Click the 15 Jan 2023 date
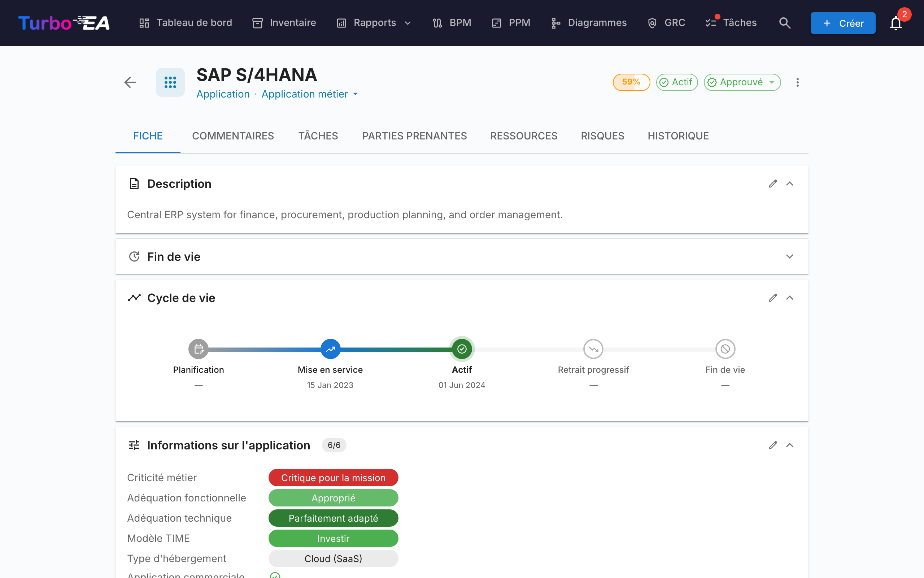 coord(330,385)
